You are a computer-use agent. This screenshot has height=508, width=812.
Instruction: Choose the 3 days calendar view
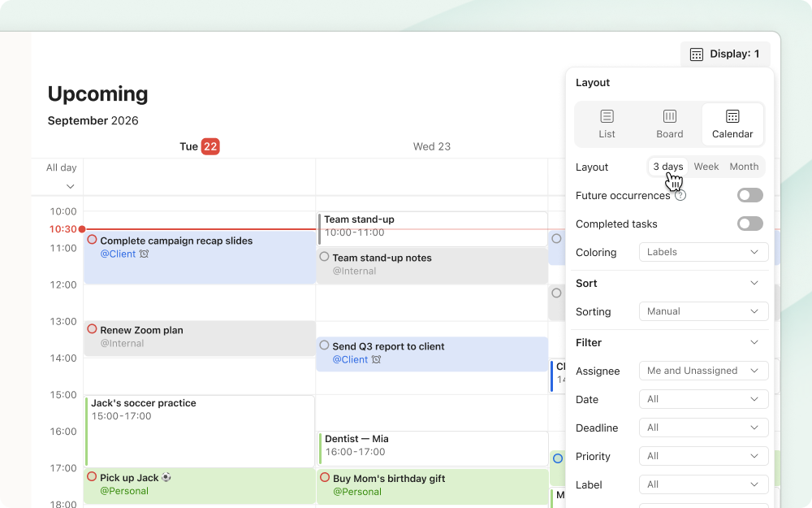pos(668,167)
